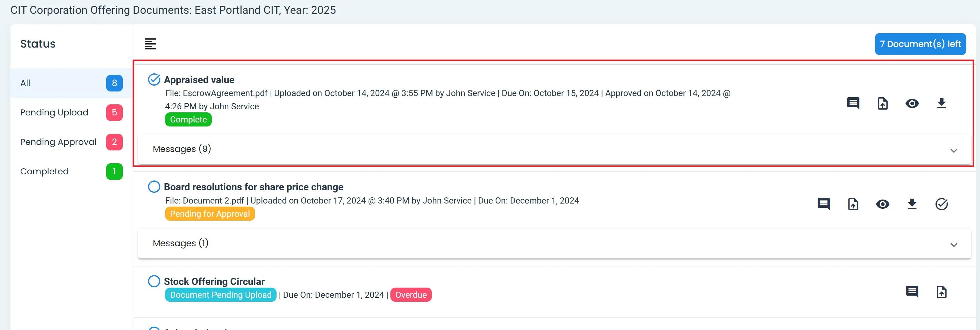
Task: Expand Messages (1) under Board resolutions
Action: 953,245
